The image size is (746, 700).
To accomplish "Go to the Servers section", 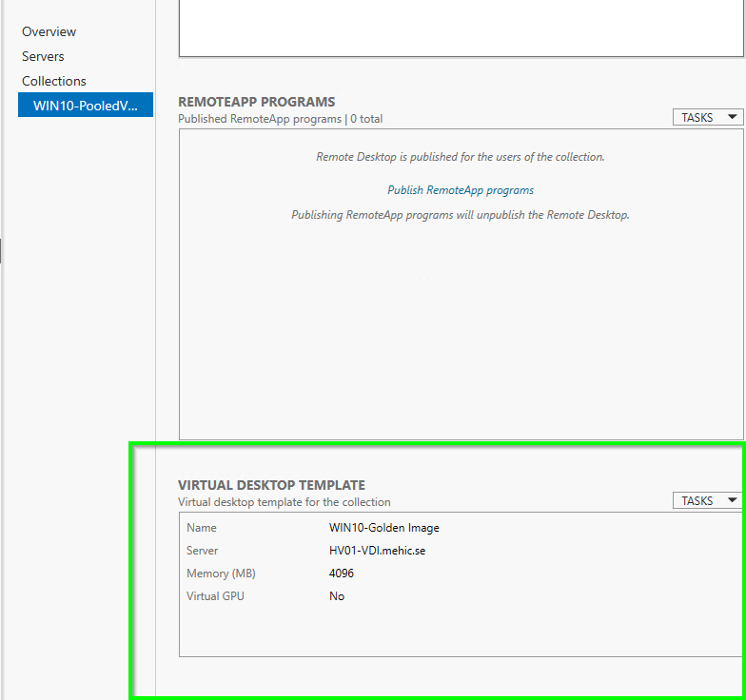I will pyautogui.click(x=44, y=56).
